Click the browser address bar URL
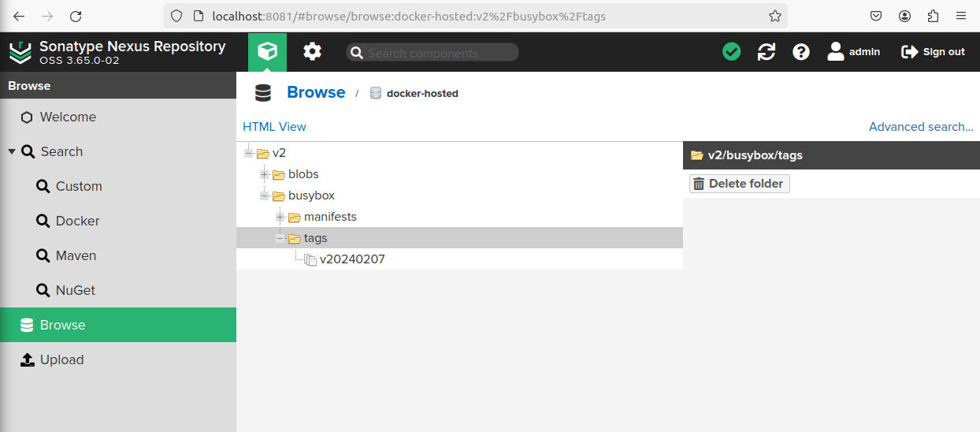 click(x=409, y=16)
